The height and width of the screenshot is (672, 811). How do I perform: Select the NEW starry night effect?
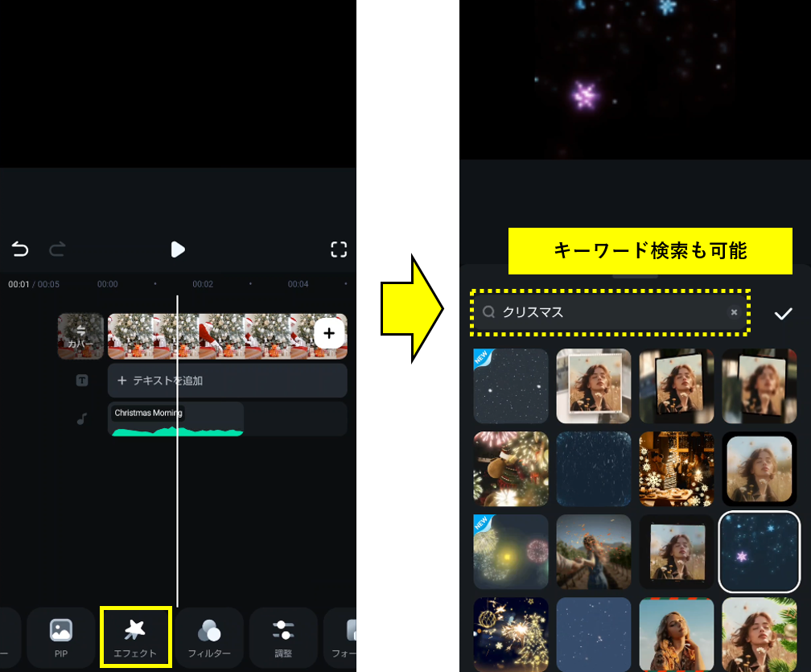(511, 385)
